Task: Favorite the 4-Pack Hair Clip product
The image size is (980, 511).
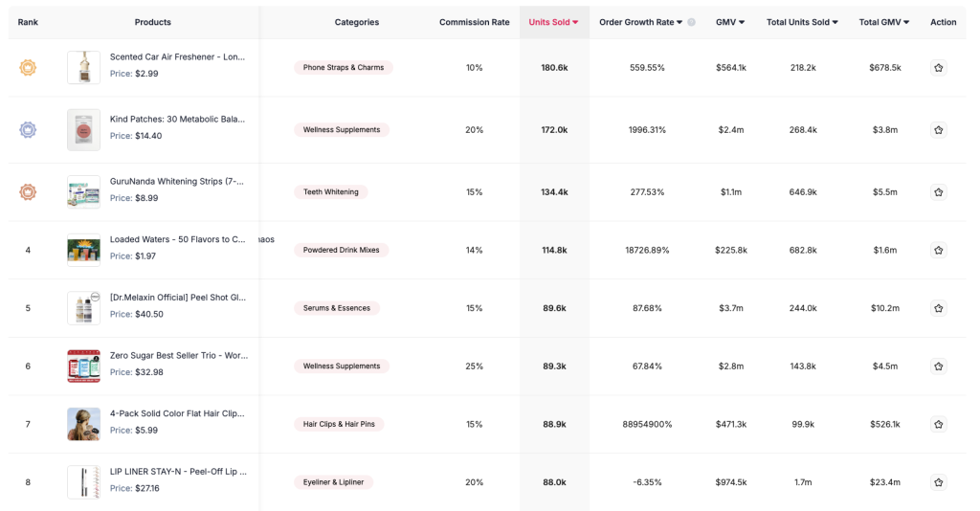Action: point(938,424)
